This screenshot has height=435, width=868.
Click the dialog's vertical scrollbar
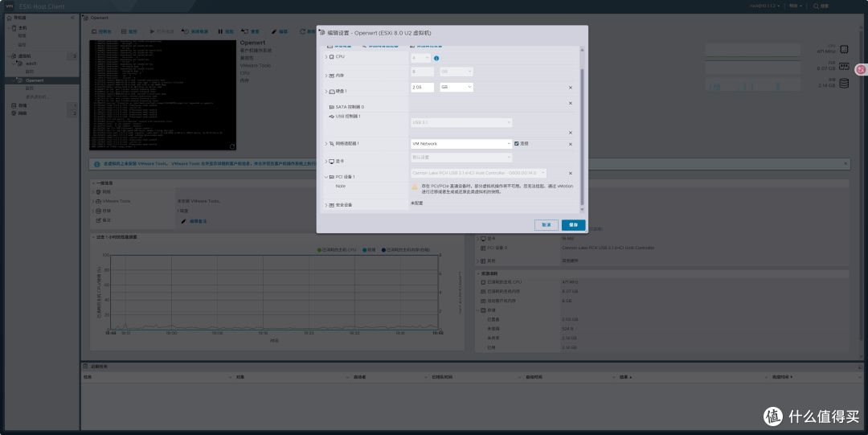click(582, 136)
